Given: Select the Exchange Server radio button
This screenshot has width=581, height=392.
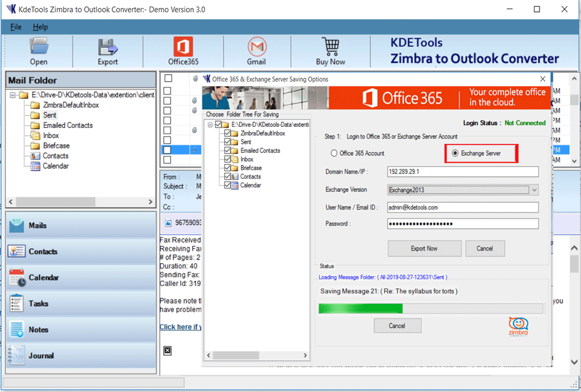Looking at the screenshot, I should [455, 153].
